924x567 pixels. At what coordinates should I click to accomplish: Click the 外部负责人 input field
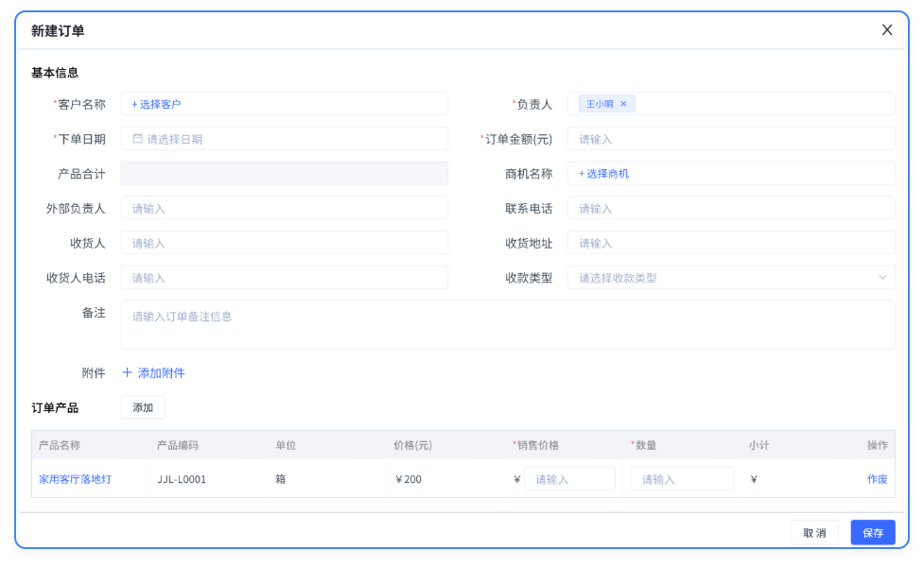(284, 209)
